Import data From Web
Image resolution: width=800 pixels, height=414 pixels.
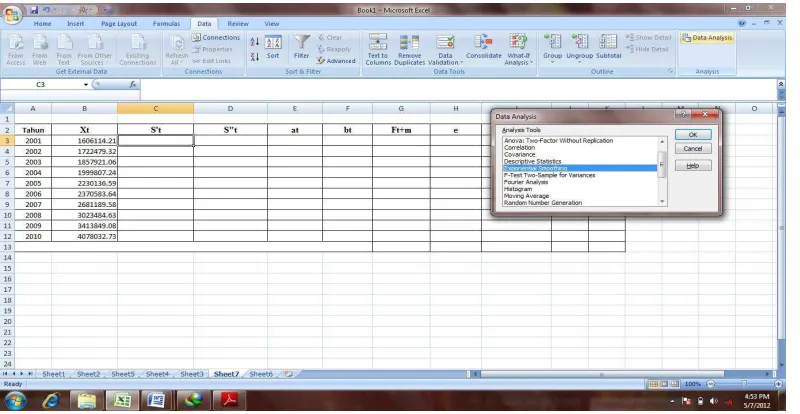click(39, 50)
